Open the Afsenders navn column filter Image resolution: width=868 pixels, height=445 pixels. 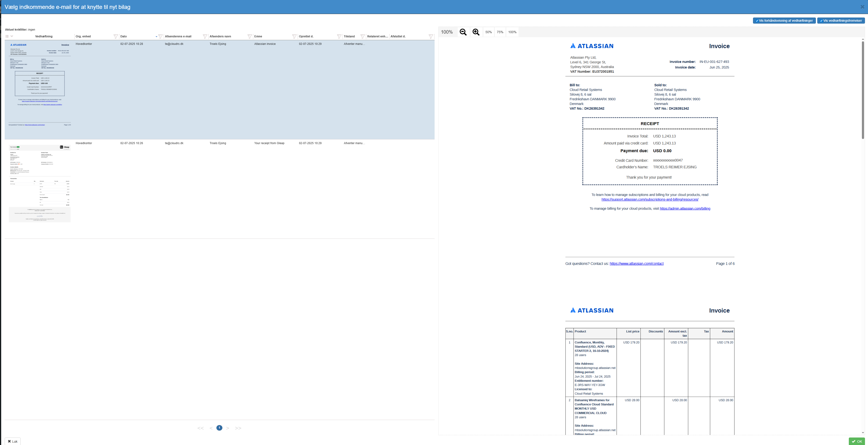[x=250, y=36]
